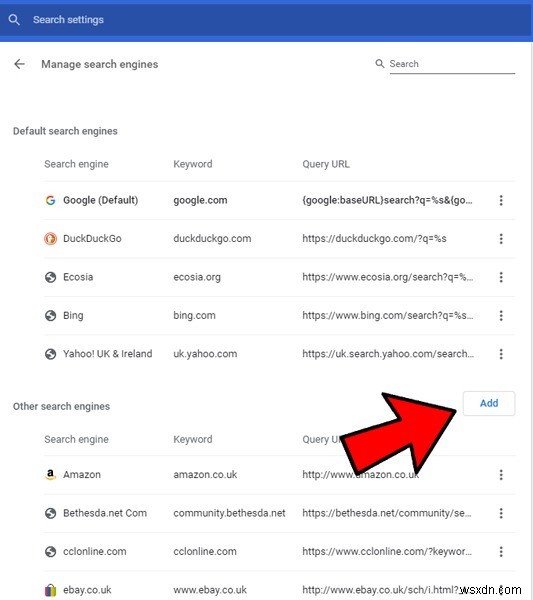This screenshot has width=533, height=600.
Task: Select the Yahoo! UK & Ireland engine name
Action: [x=108, y=354]
